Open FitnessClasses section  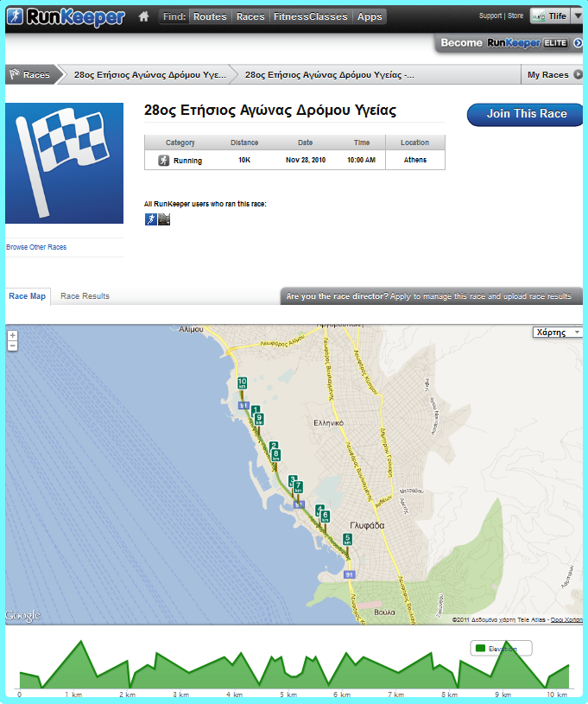pos(311,16)
